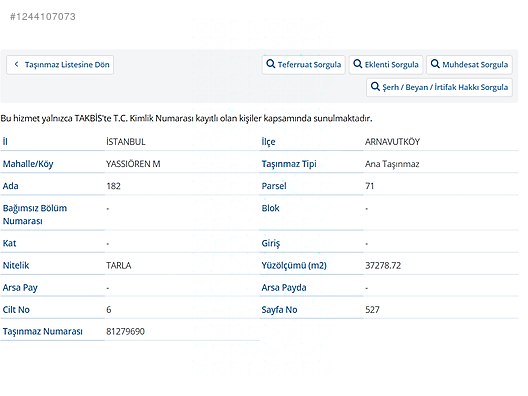The image size is (528, 396).
Task: Click the Mahalle/Köy label
Action: coord(28,164)
